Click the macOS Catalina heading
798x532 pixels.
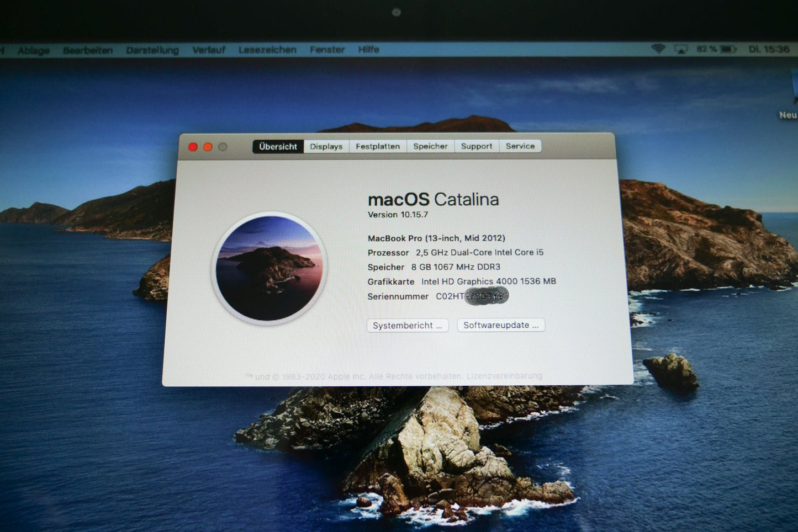point(433,199)
